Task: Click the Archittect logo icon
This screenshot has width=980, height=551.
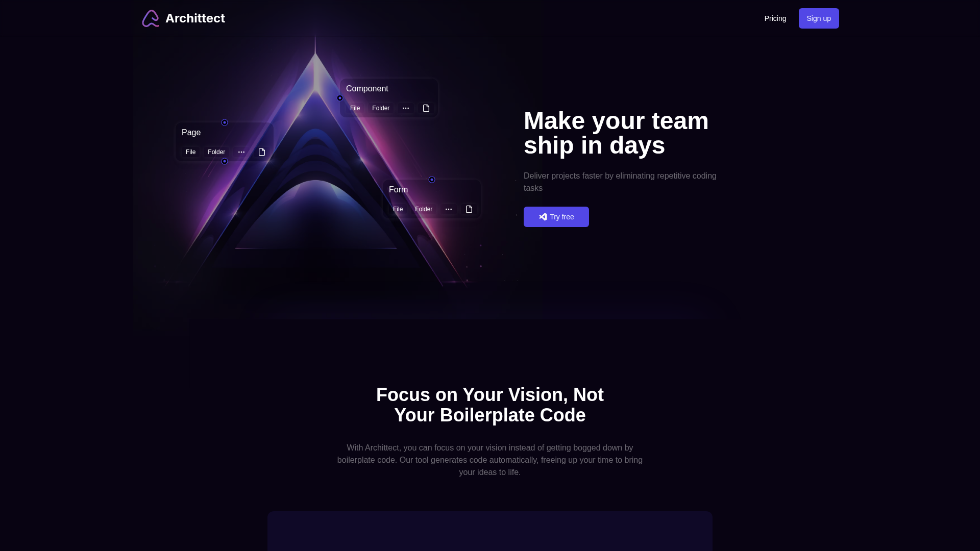Action: pyautogui.click(x=151, y=18)
